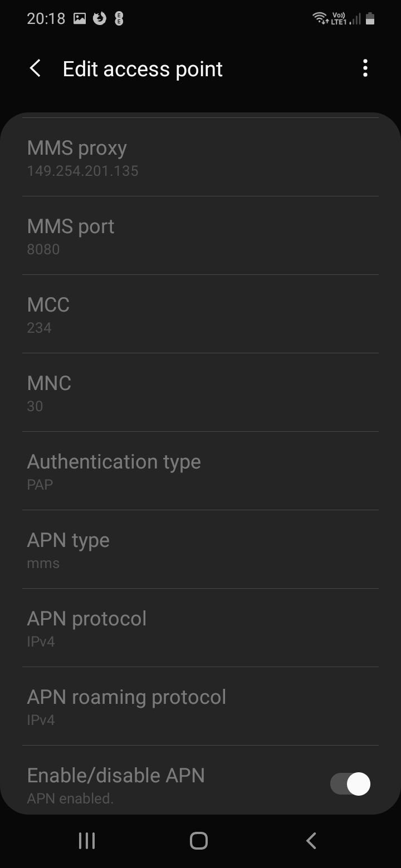Screen dimensions: 401x868
Task: Open the three-dot more options menu
Action: click(x=365, y=69)
